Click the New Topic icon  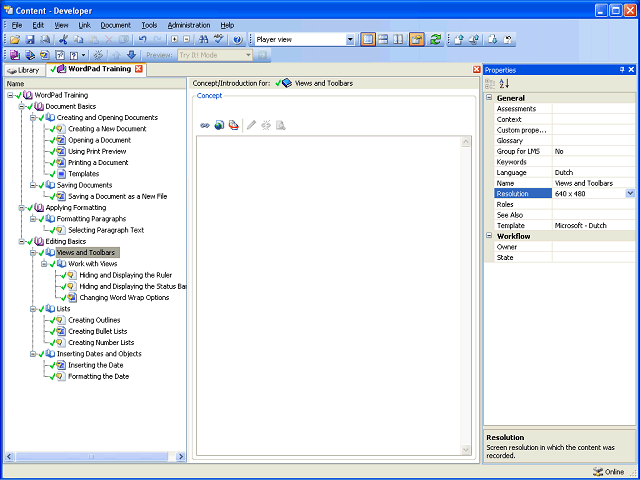pos(45,55)
